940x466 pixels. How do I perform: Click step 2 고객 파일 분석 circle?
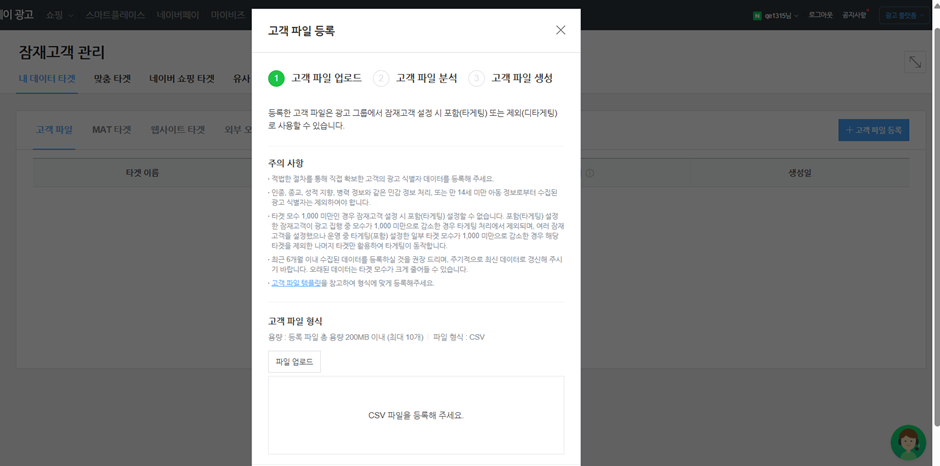(x=381, y=78)
